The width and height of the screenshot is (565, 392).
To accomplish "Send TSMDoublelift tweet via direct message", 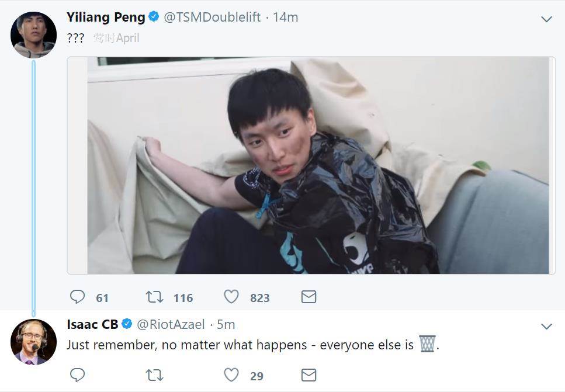I will (309, 297).
